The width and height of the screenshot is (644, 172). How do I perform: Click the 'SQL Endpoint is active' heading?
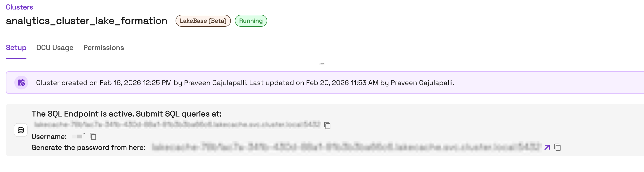tap(126, 114)
